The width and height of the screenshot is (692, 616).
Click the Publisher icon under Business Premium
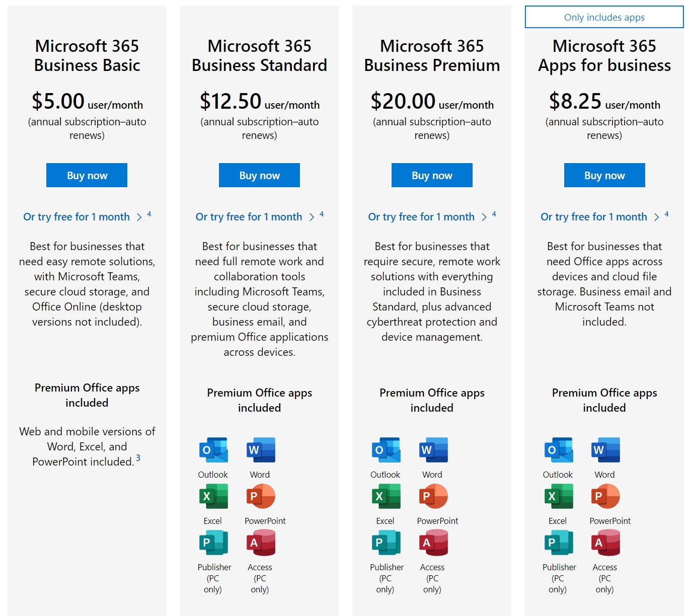[x=386, y=543]
